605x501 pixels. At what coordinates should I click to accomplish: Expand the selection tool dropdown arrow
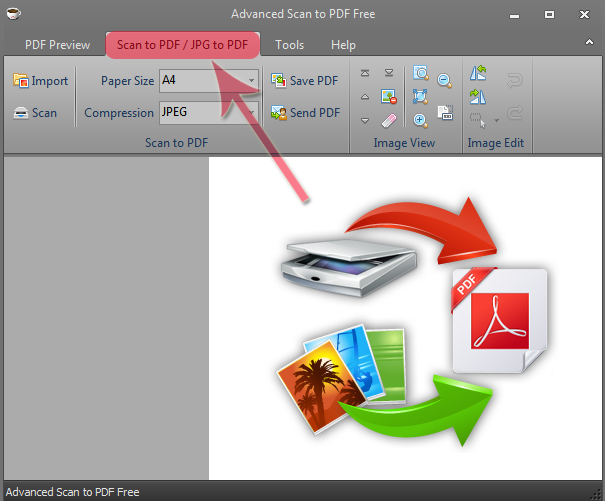pos(497,120)
